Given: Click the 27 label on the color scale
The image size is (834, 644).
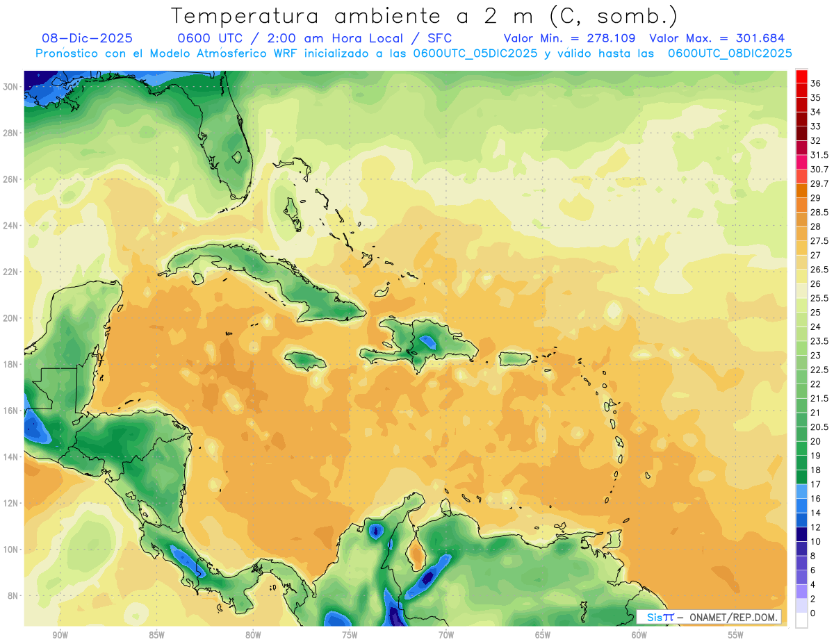Looking at the screenshot, I should [x=816, y=255].
